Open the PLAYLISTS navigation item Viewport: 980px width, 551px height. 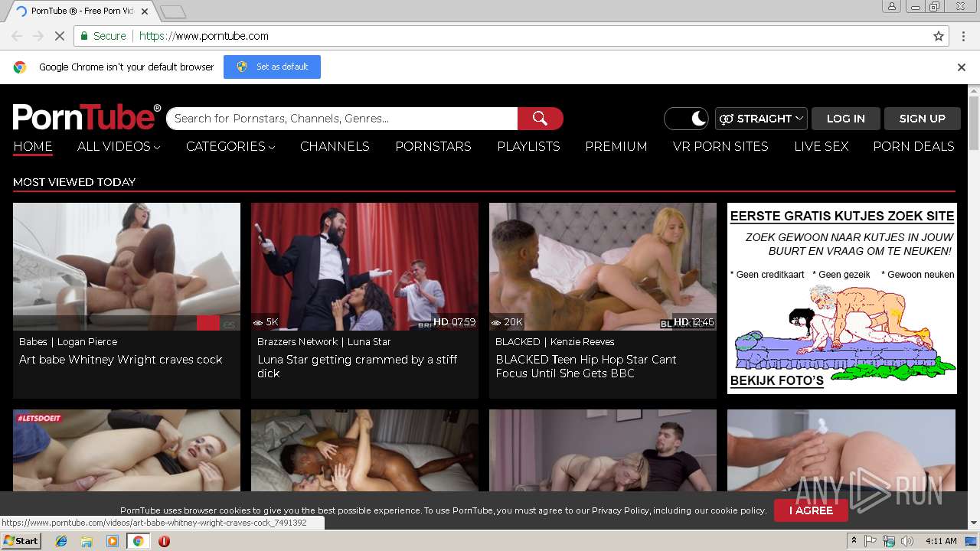[528, 146]
